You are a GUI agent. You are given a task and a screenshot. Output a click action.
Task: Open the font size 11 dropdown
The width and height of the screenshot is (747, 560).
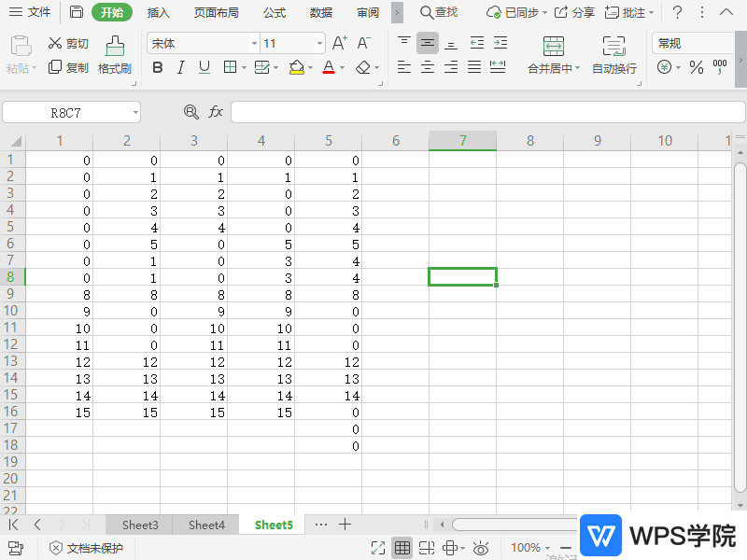coord(319,44)
